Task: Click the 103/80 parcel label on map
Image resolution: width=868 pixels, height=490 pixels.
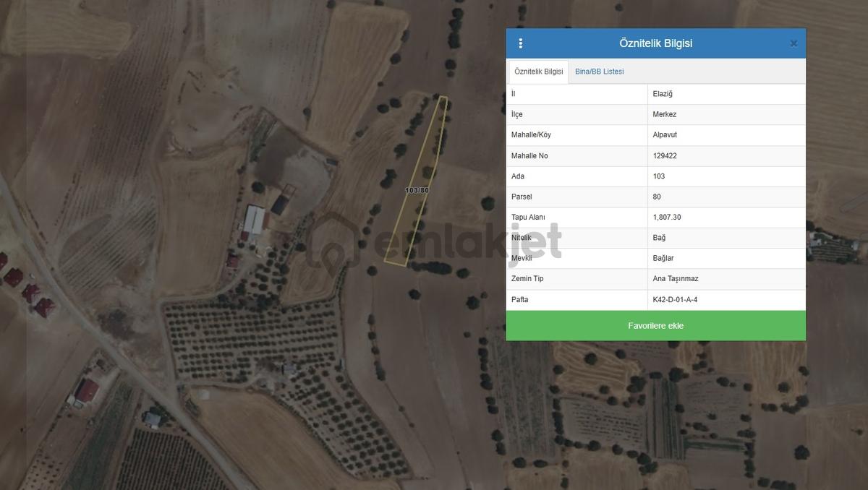Action: (417, 190)
